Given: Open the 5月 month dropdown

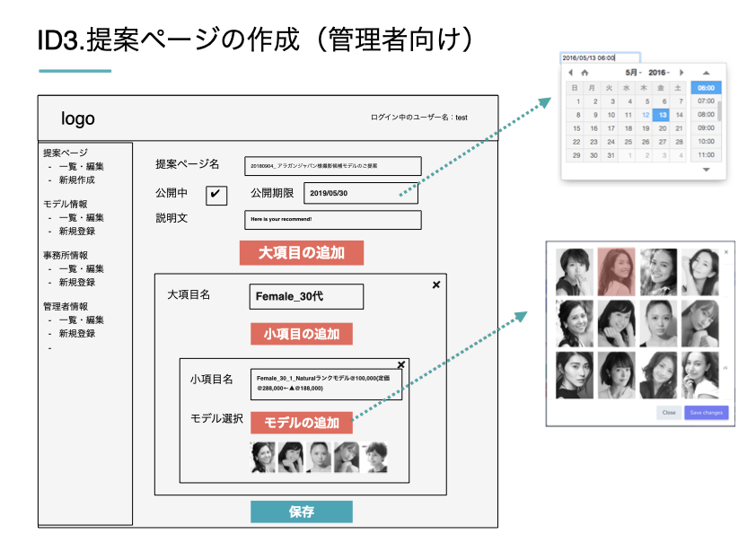Looking at the screenshot, I should click(634, 73).
